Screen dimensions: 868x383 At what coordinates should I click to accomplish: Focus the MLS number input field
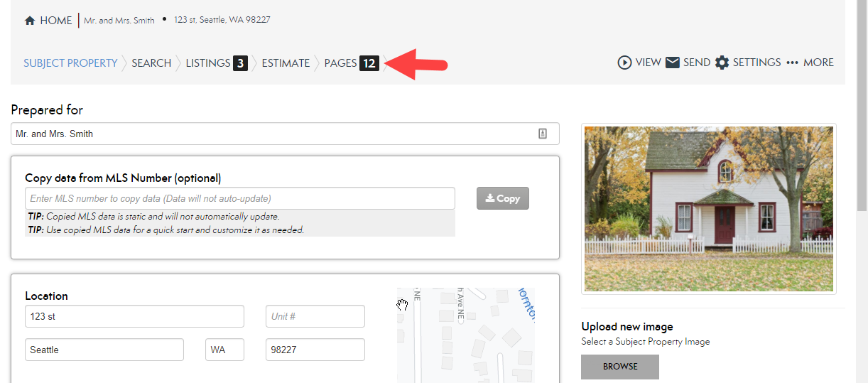(x=239, y=198)
